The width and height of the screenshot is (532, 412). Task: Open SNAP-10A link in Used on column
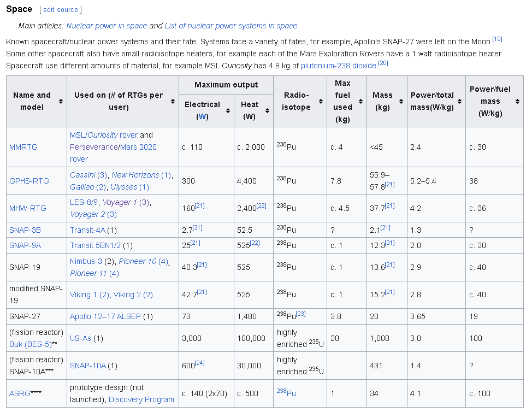(x=88, y=366)
